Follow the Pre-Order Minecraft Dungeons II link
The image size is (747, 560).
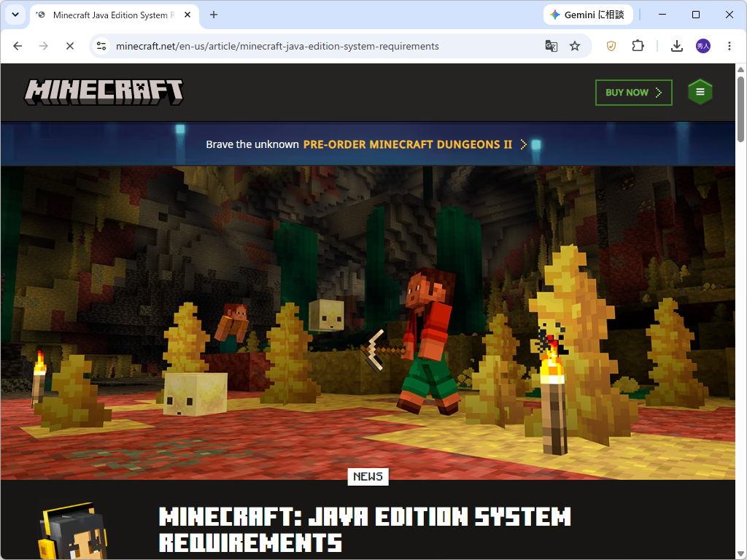(408, 144)
